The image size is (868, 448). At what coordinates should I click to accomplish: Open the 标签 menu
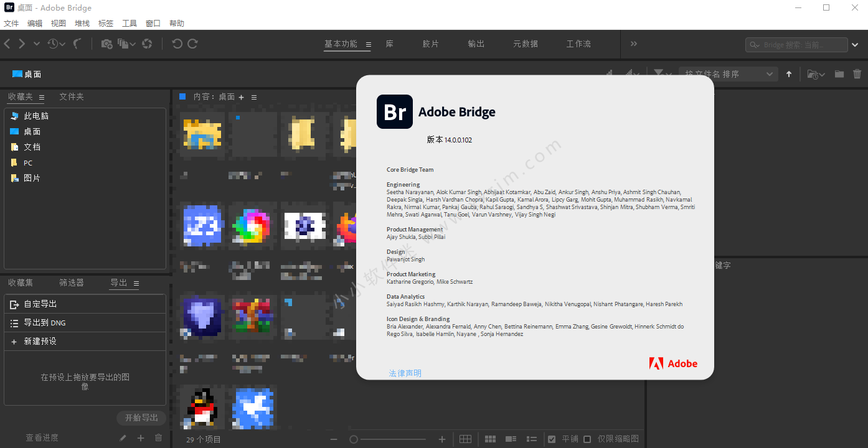106,24
